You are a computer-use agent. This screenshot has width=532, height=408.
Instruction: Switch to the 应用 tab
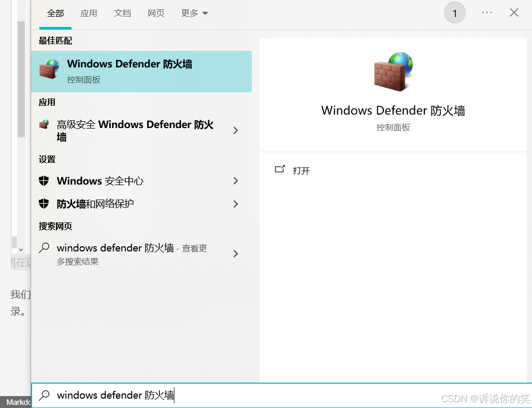coord(89,13)
